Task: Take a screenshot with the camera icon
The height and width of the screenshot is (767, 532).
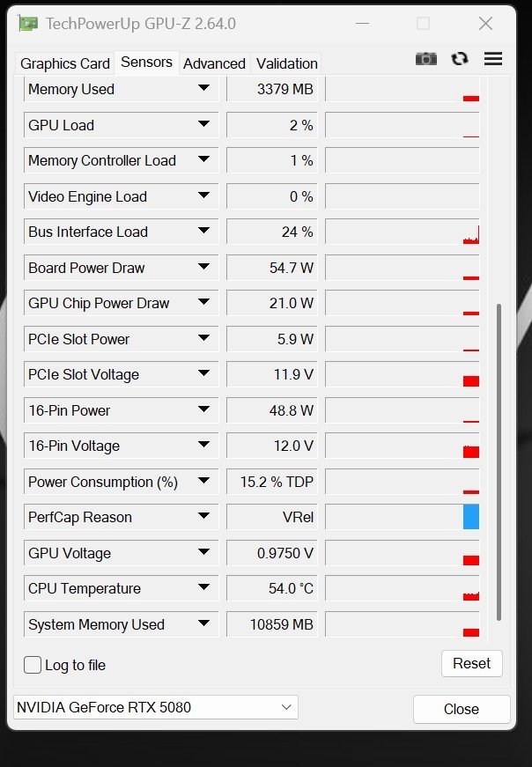Action: point(425,59)
